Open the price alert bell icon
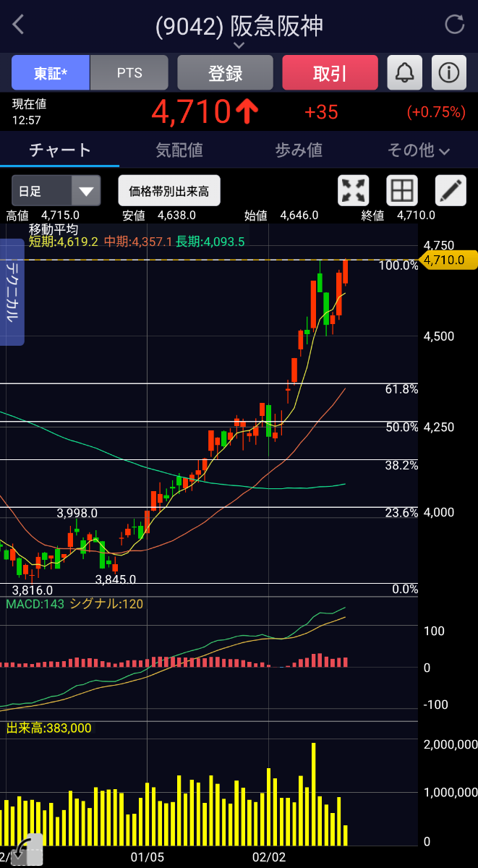The width and height of the screenshot is (478, 868). [405, 72]
